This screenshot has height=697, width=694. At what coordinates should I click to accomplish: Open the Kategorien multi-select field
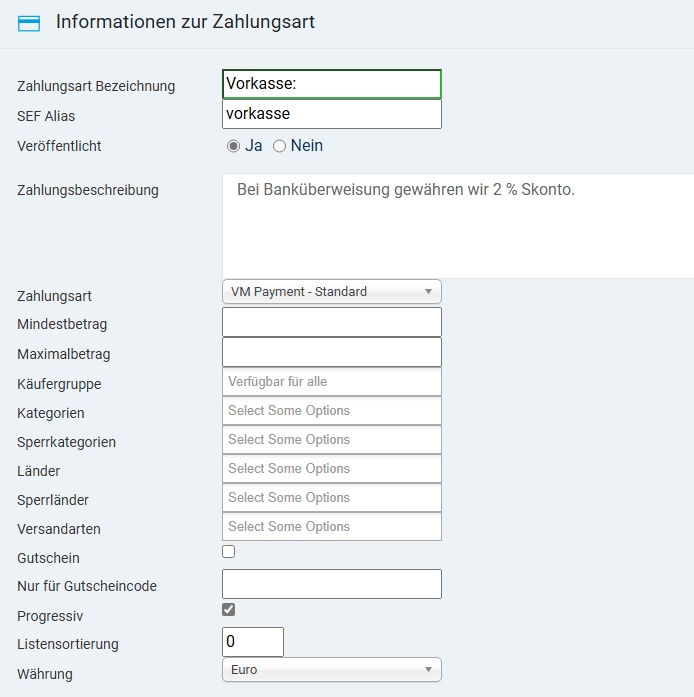tap(331, 410)
